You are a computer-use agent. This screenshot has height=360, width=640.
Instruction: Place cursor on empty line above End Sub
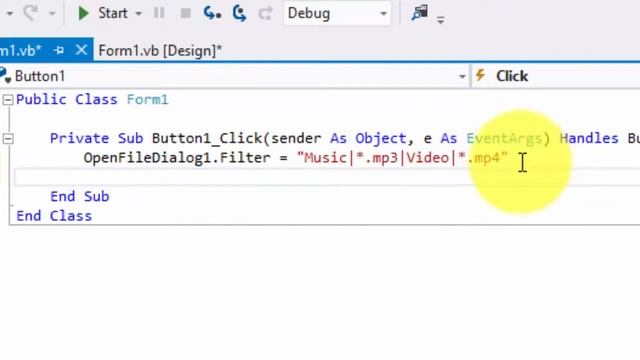(x=327, y=177)
